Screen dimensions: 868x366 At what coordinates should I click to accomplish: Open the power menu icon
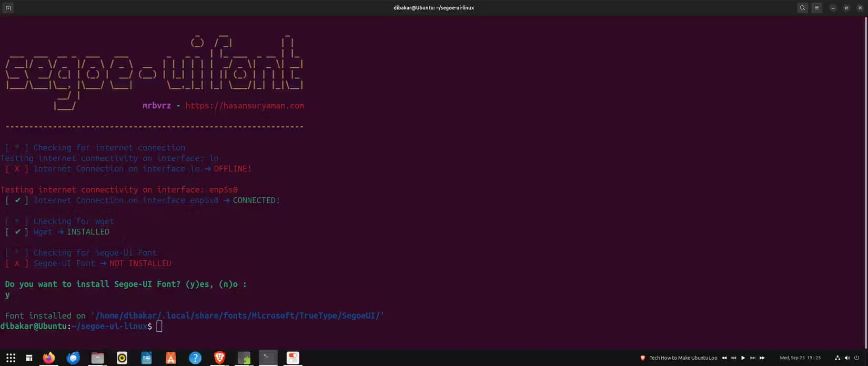click(x=857, y=358)
